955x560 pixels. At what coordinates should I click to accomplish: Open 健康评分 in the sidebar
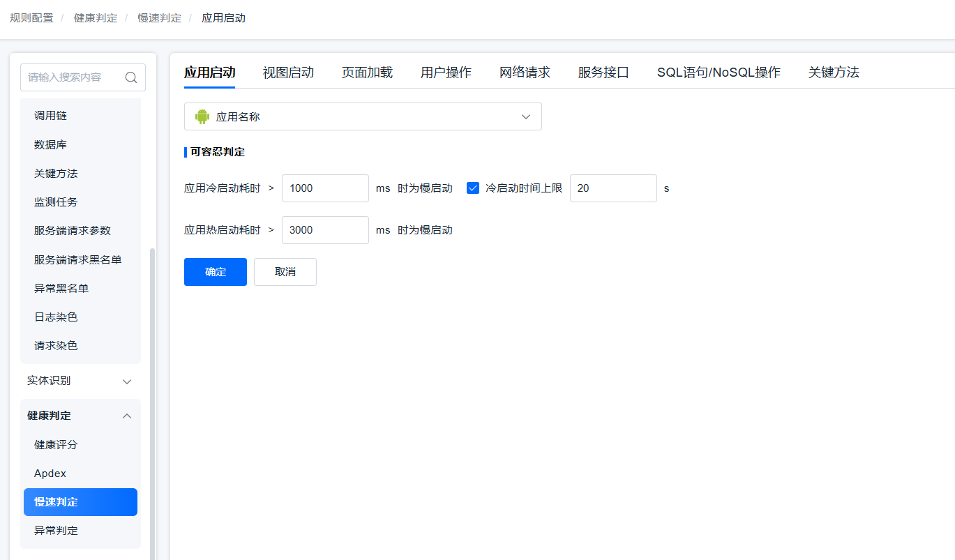pyautogui.click(x=56, y=444)
